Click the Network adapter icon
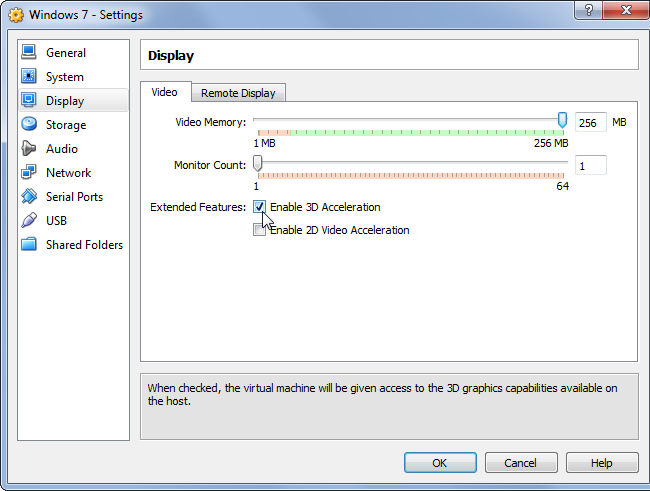The height and width of the screenshot is (491, 650). pos(28,172)
